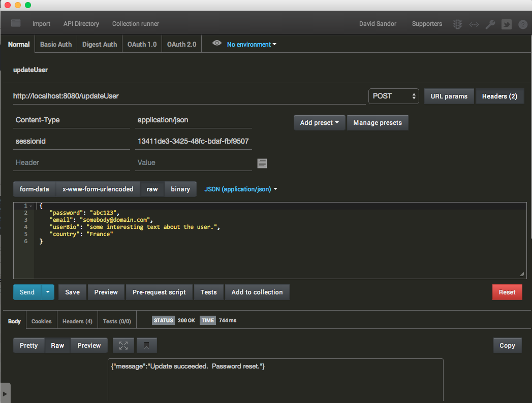The image size is (532, 403).
Task: Select binary body type
Action: [180, 189]
